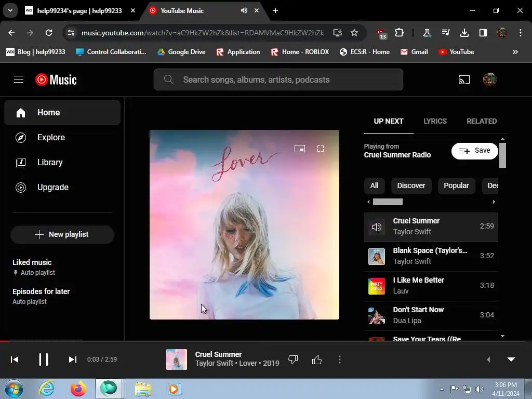Skip to previous track
The width and height of the screenshot is (532, 399).
(x=15, y=360)
